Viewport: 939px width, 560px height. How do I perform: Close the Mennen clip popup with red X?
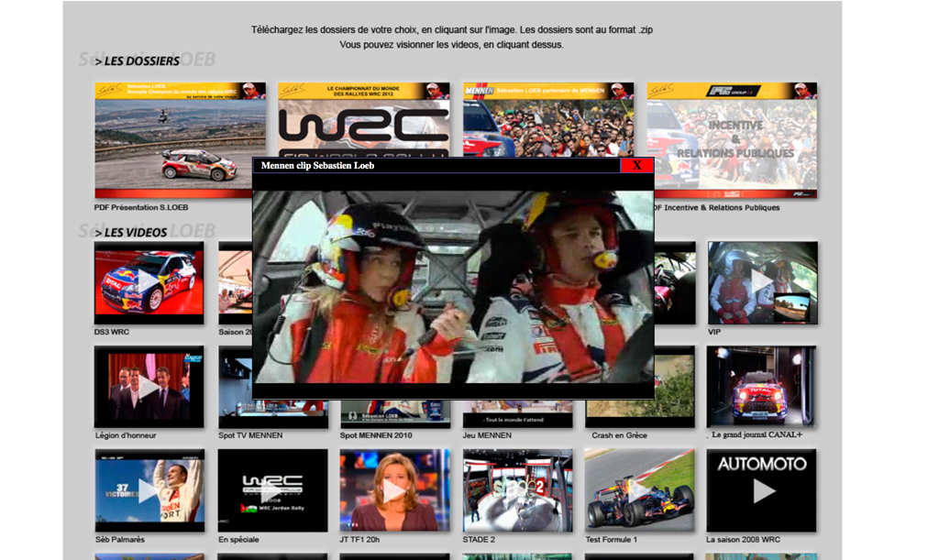pyautogui.click(x=636, y=166)
